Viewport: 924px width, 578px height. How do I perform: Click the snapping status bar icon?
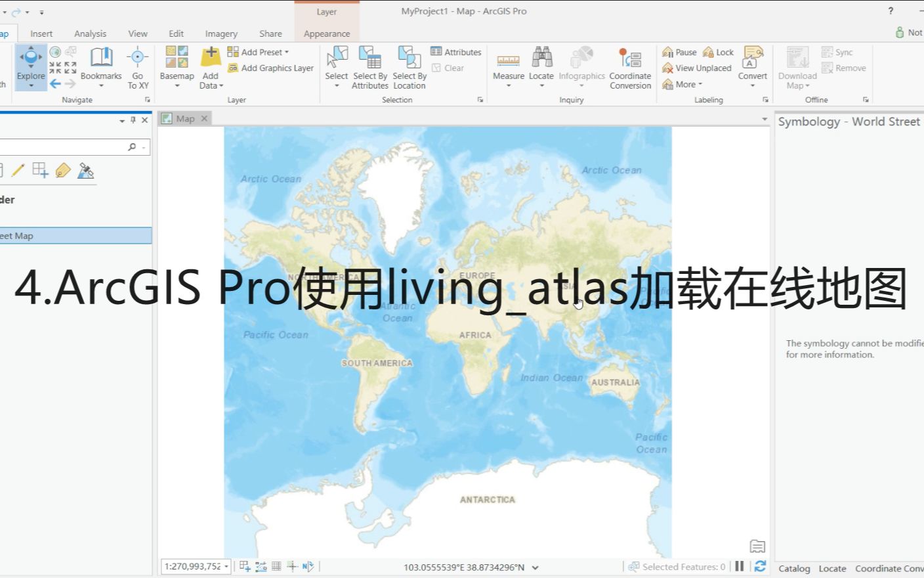pos(245,566)
